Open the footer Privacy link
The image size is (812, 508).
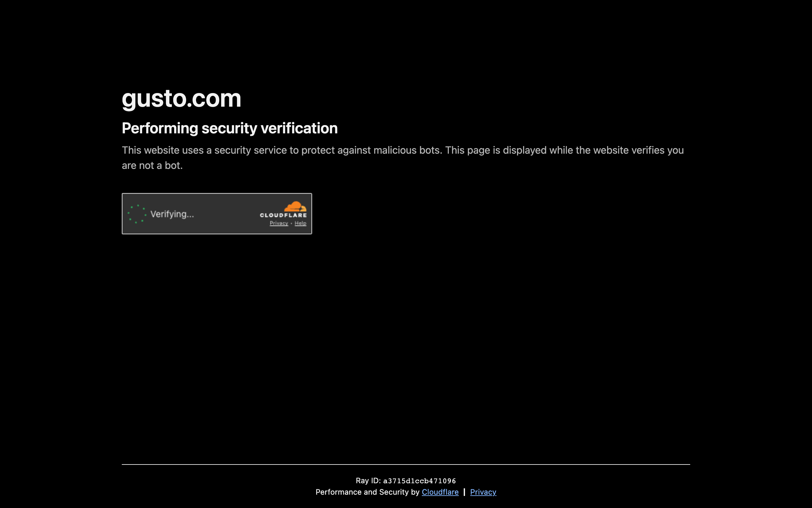pyautogui.click(x=483, y=492)
